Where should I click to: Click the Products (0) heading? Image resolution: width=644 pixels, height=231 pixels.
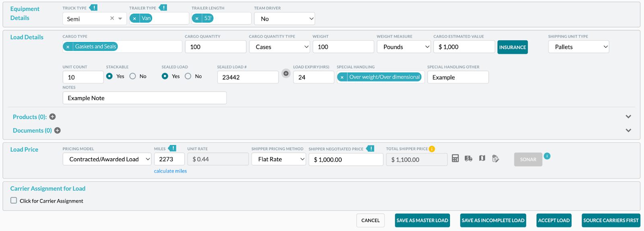30,117
